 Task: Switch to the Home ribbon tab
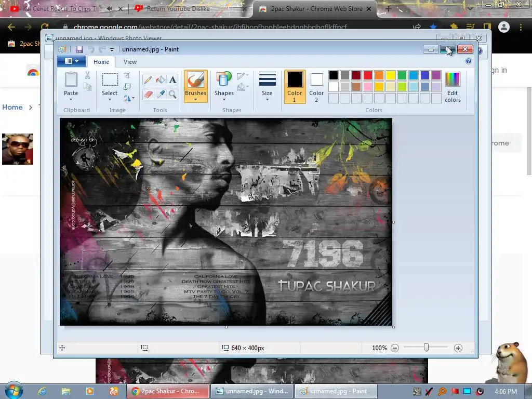pyautogui.click(x=101, y=62)
